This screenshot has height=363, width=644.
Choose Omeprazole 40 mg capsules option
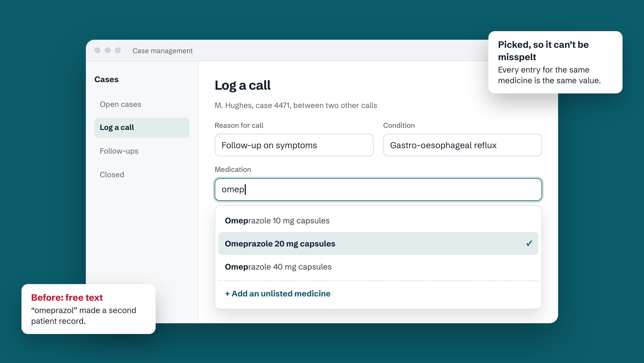tap(378, 267)
